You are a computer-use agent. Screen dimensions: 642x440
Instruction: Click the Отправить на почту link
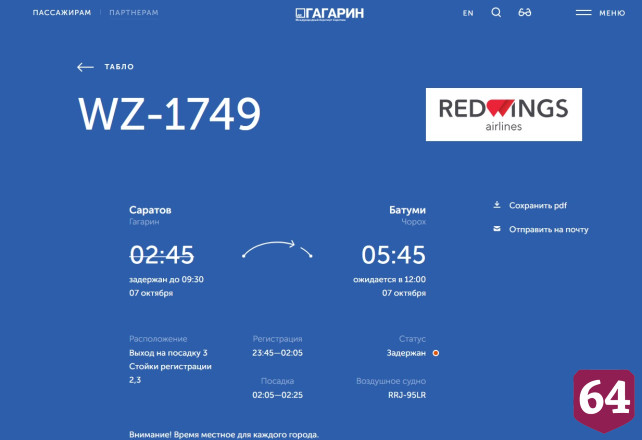549,230
